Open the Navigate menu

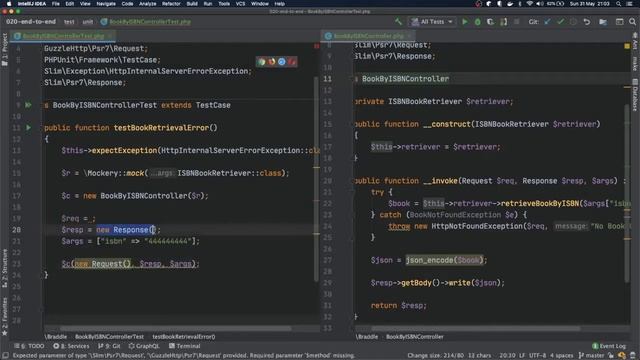click(106, 4)
